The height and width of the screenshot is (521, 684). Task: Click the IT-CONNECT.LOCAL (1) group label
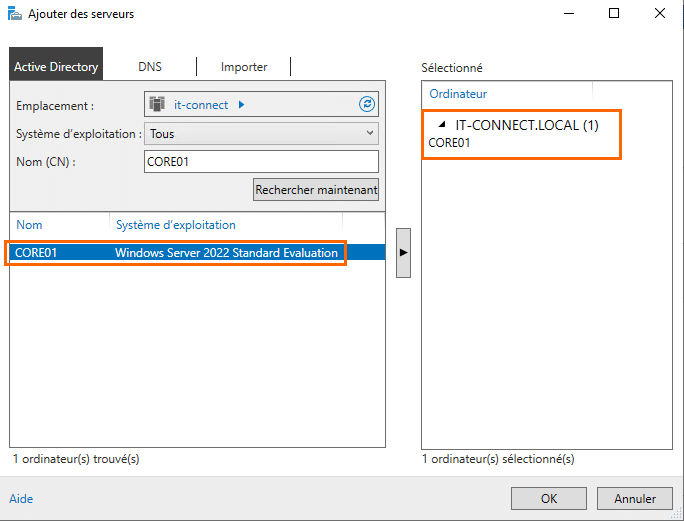tap(527, 125)
